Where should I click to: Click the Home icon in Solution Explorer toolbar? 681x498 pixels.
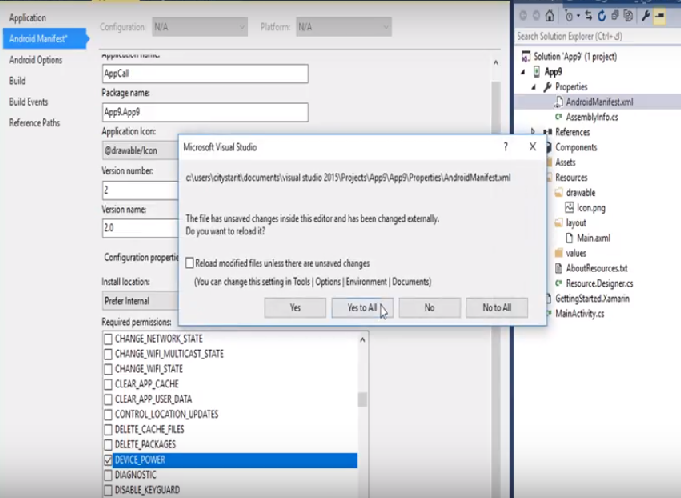[x=550, y=16]
